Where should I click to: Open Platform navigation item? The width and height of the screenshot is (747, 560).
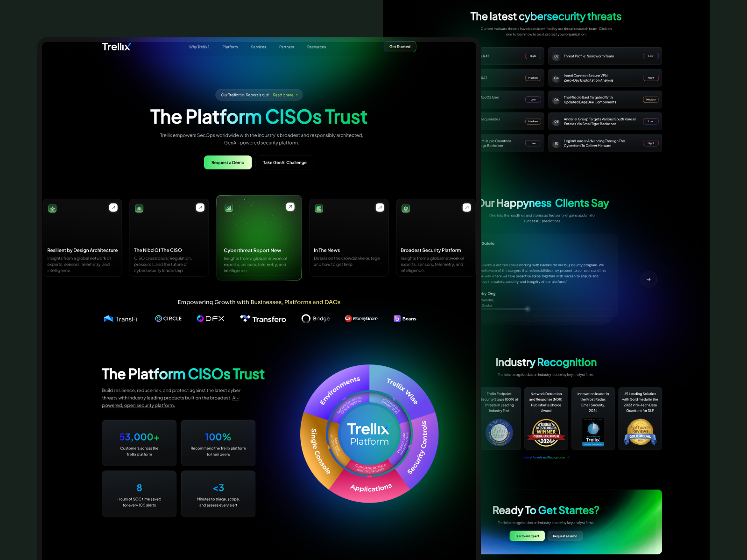pyautogui.click(x=230, y=47)
